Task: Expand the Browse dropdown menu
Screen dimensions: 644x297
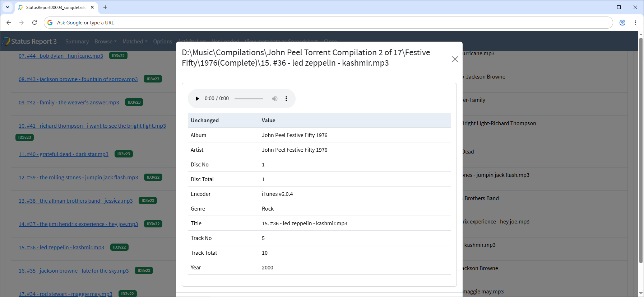Action: point(106,42)
